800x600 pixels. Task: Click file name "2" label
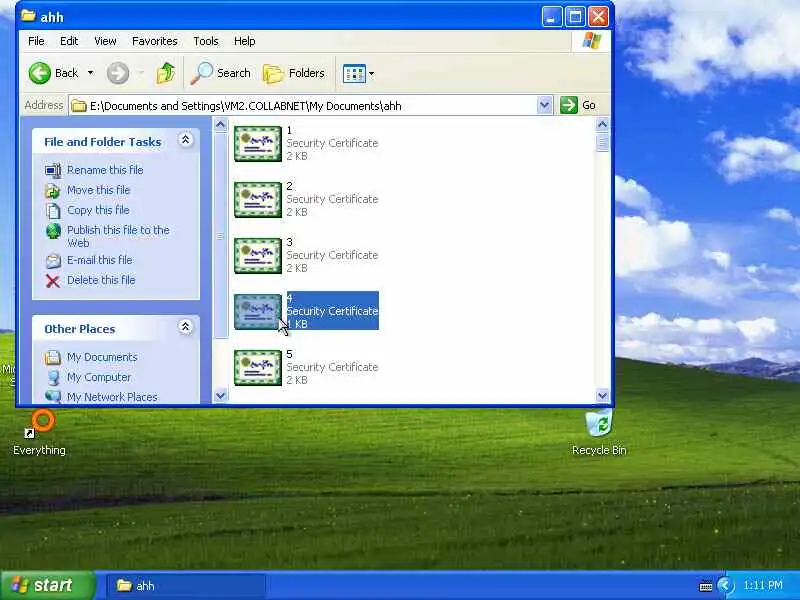pos(289,186)
